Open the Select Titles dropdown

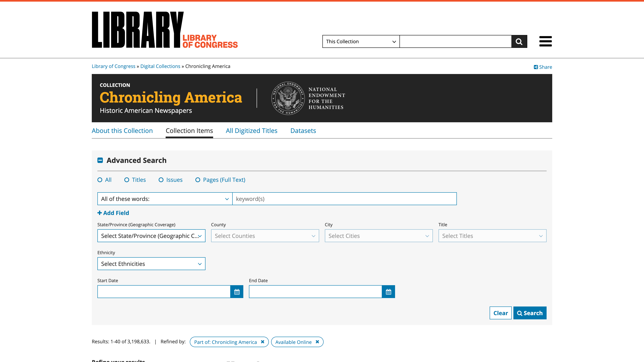click(x=492, y=236)
